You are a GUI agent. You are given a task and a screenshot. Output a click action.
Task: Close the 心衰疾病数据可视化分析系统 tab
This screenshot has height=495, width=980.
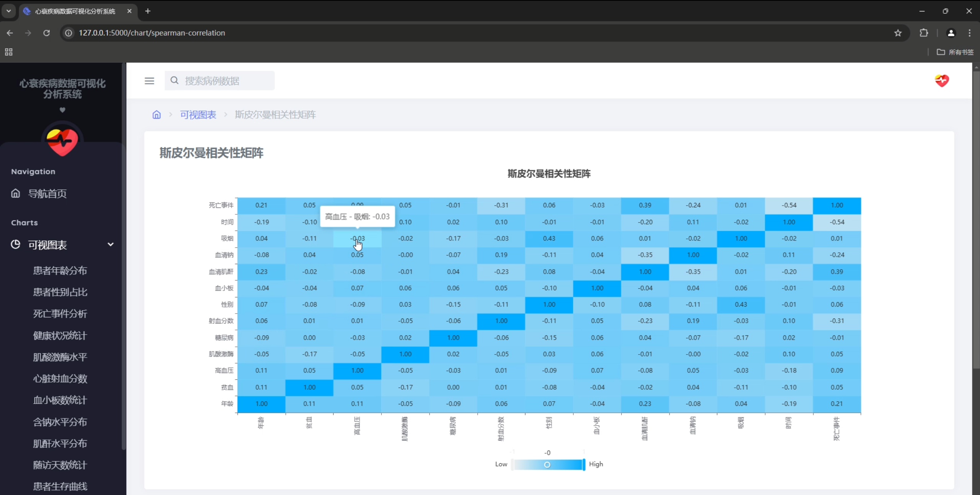pos(129,11)
